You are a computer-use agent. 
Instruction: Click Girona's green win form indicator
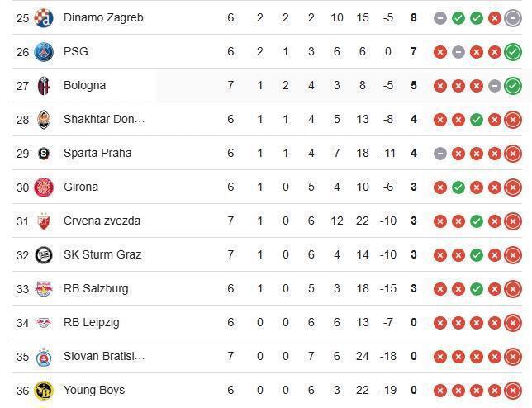tap(458, 187)
